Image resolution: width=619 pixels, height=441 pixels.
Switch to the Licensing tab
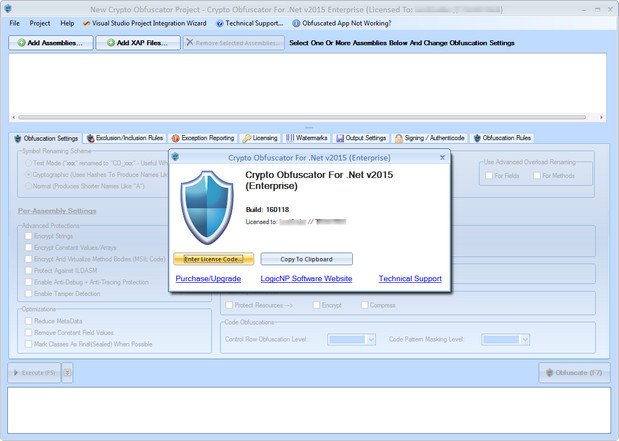260,138
